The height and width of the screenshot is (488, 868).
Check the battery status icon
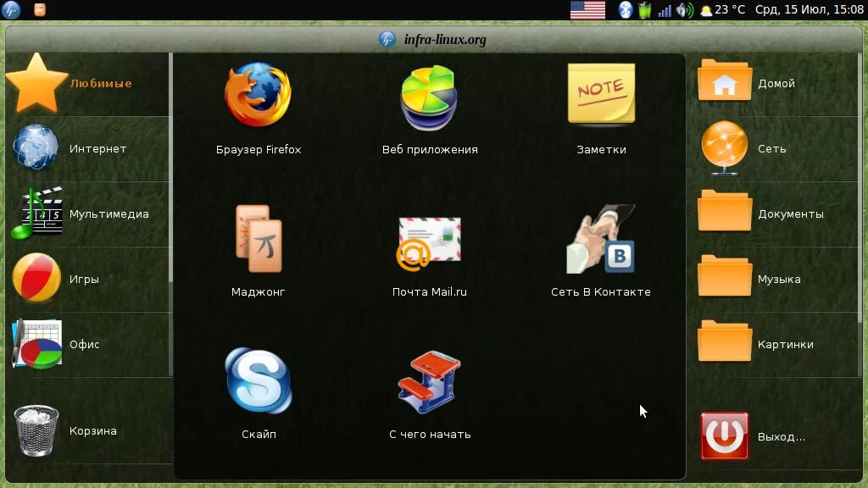point(644,10)
